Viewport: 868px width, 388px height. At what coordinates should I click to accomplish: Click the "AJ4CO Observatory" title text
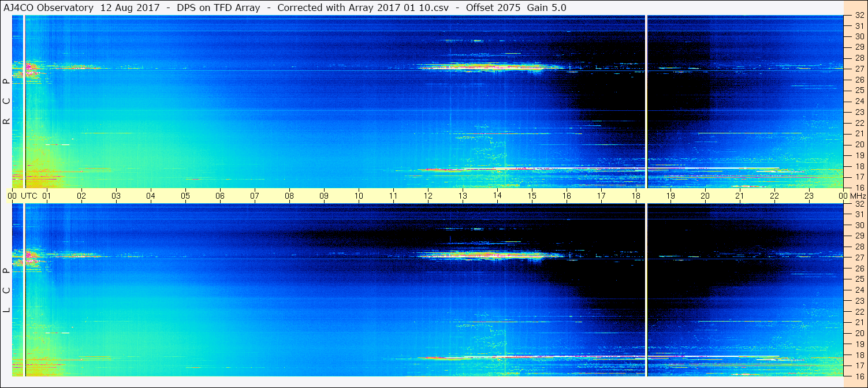coord(49,8)
